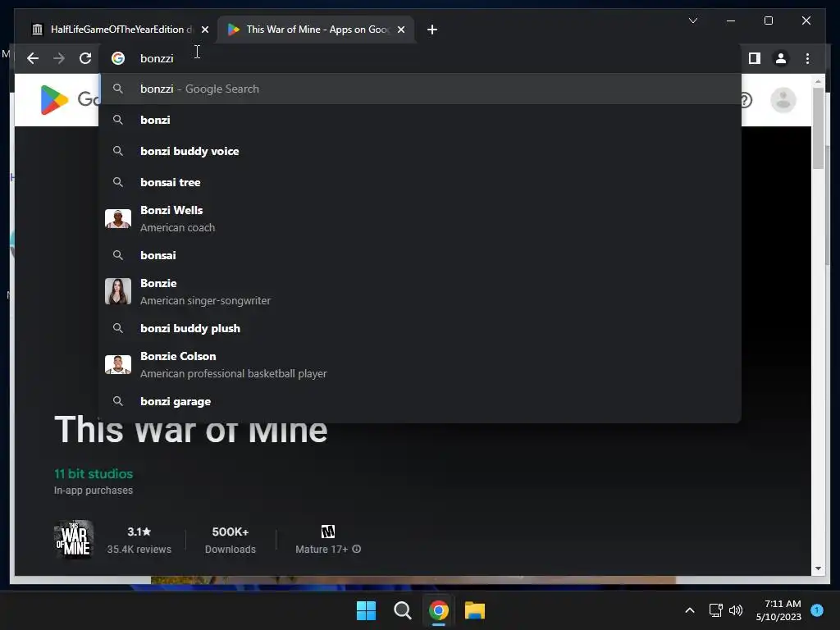Open the tab search dropdown arrow
840x630 pixels.
[x=692, y=21]
